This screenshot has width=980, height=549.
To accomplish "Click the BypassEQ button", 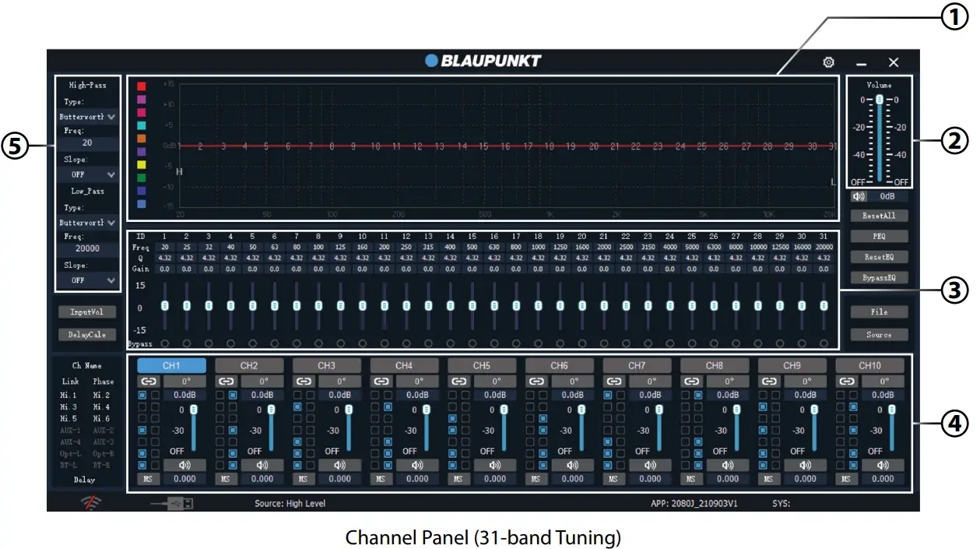I will click(x=879, y=277).
